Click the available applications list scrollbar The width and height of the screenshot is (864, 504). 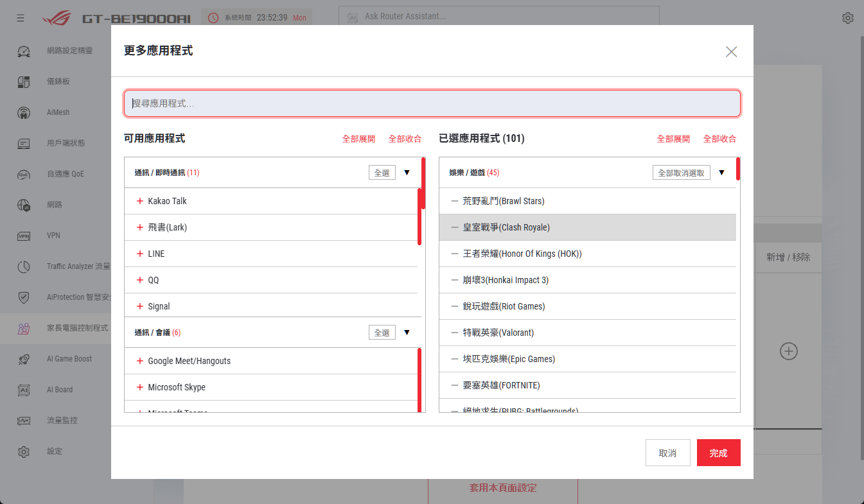pyautogui.click(x=424, y=183)
